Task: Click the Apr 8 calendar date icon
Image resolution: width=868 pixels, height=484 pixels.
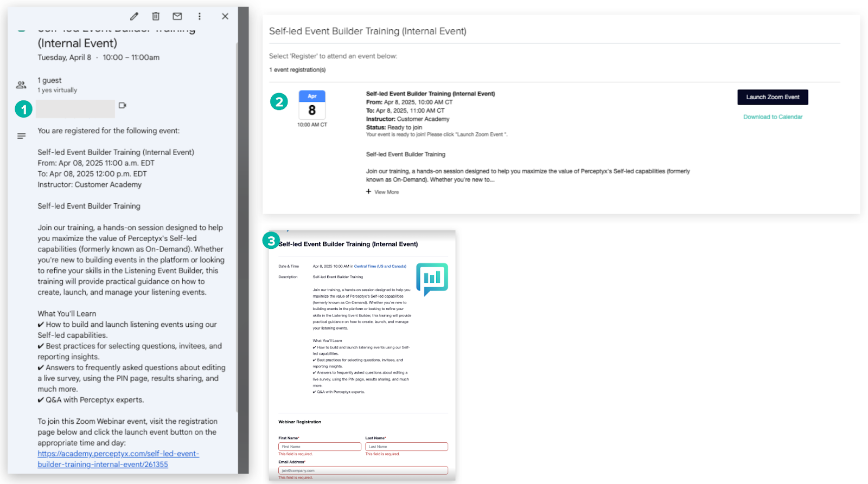Action: [x=312, y=105]
